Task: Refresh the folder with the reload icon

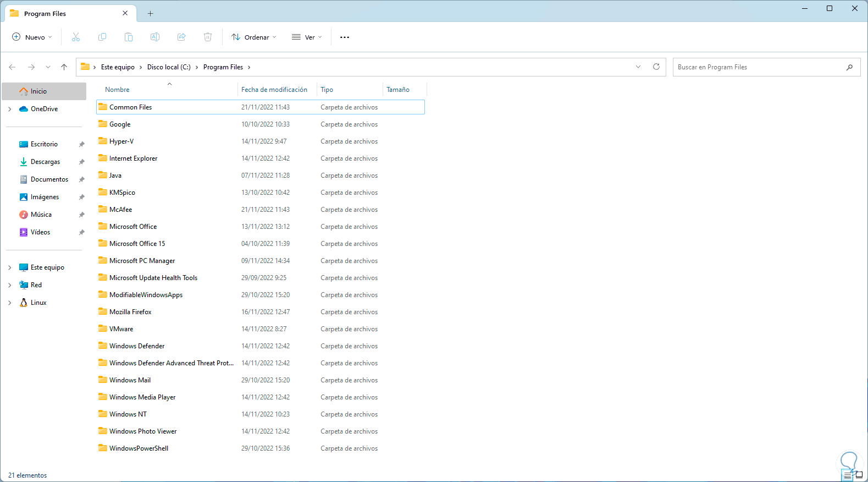Action: tap(656, 67)
